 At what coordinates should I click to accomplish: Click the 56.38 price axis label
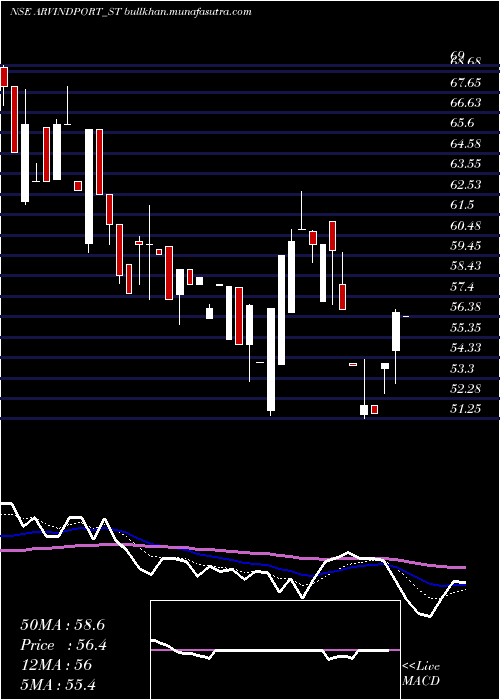tap(466, 307)
